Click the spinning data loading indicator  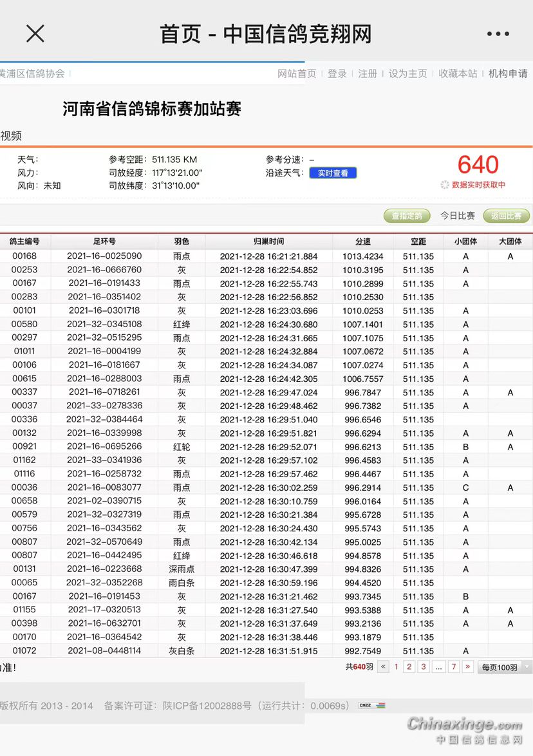click(444, 185)
